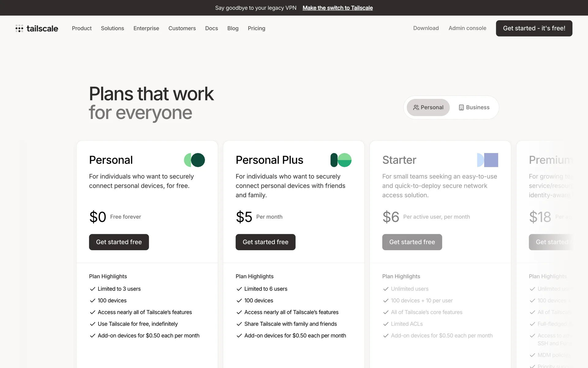Open the Admin console link
Screen dimensions: 588x368
tap(467, 28)
